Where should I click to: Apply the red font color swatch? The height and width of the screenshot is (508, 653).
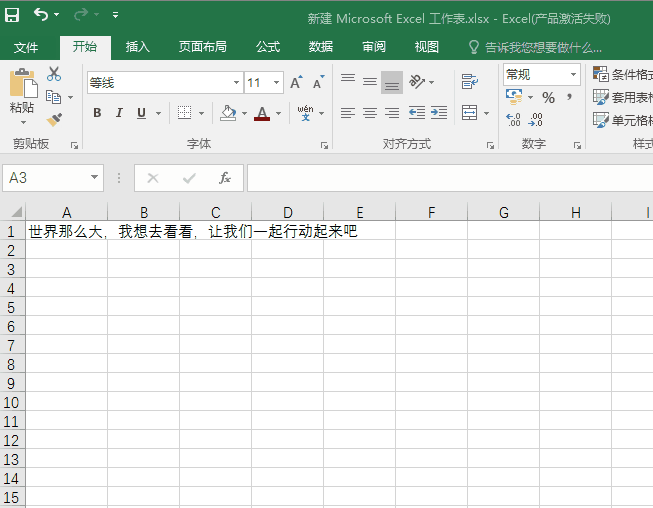point(262,113)
